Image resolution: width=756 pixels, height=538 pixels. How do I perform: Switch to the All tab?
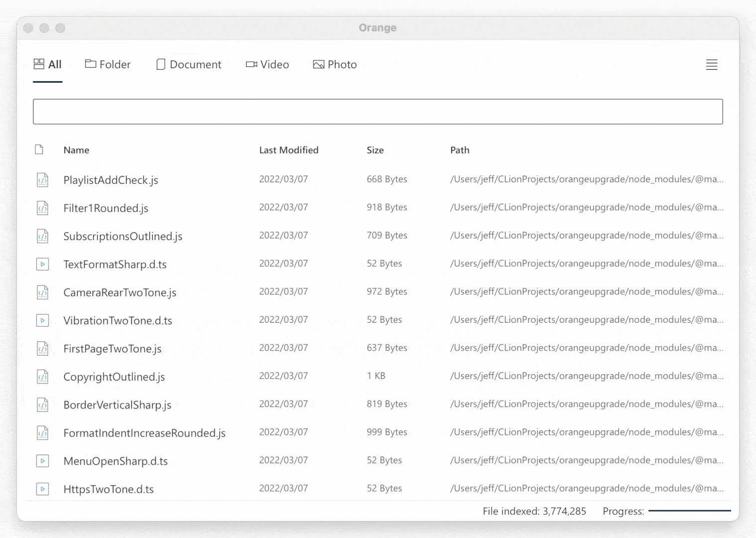pos(48,65)
